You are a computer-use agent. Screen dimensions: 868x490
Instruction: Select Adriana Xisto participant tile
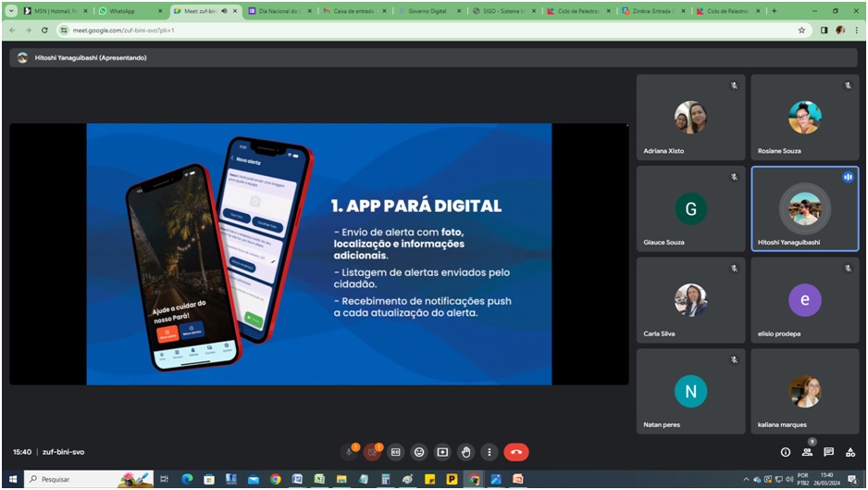click(x=690, y=118)
